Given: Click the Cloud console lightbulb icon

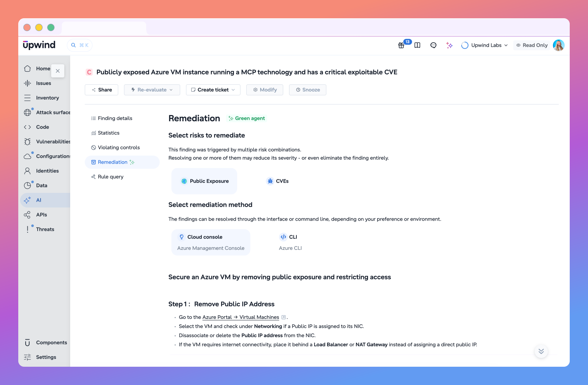Looking at the screenshot, I should point(182,237).
